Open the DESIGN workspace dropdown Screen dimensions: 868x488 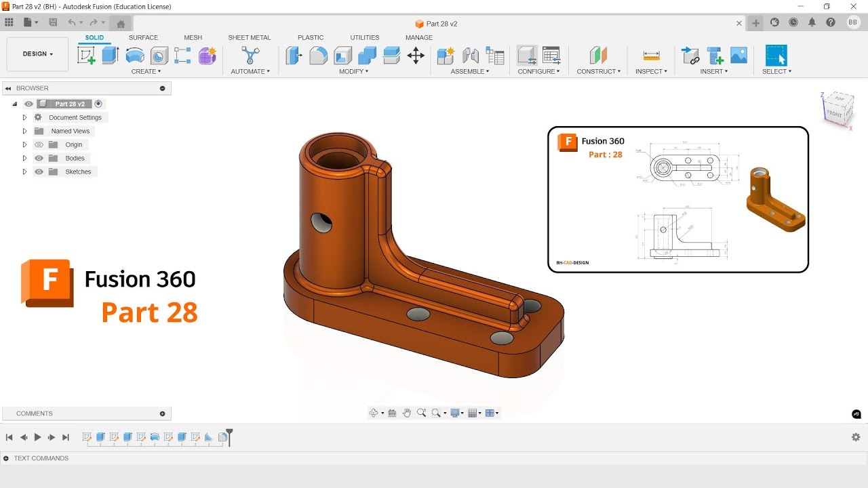[37, 54]
